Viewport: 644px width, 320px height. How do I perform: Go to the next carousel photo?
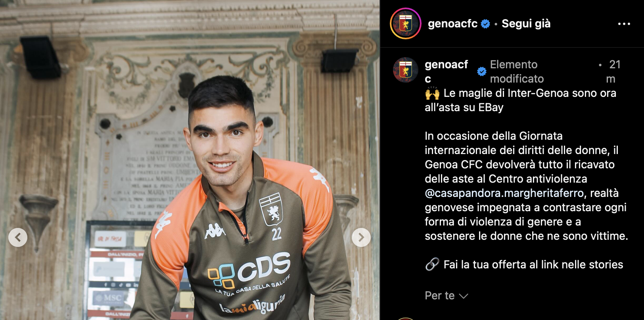point(361,237)
